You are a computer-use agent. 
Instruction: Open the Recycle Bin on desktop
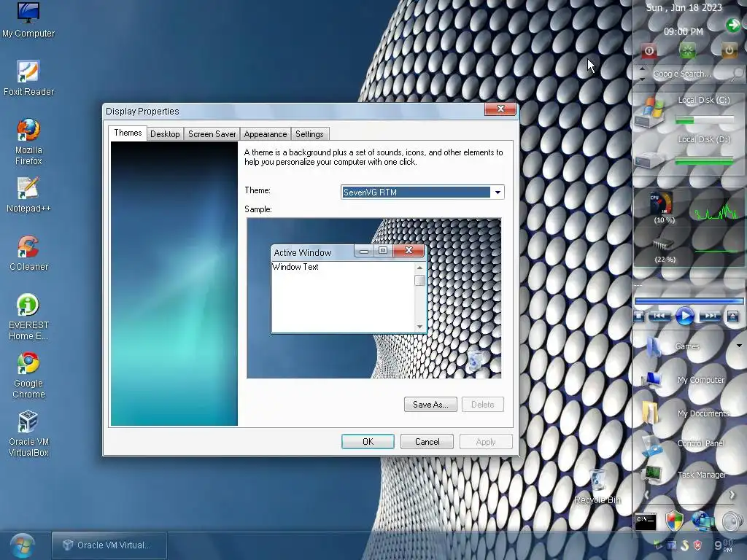pos(597,486)
